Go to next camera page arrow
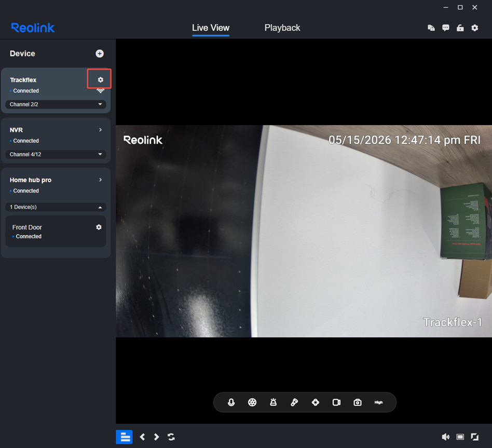Viewport: 492px width, 448px height. point(156,437)
